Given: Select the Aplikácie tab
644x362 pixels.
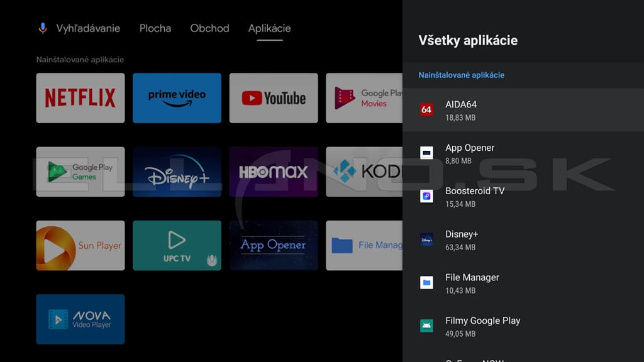Looking at the screenshot, I should [269, 28].
